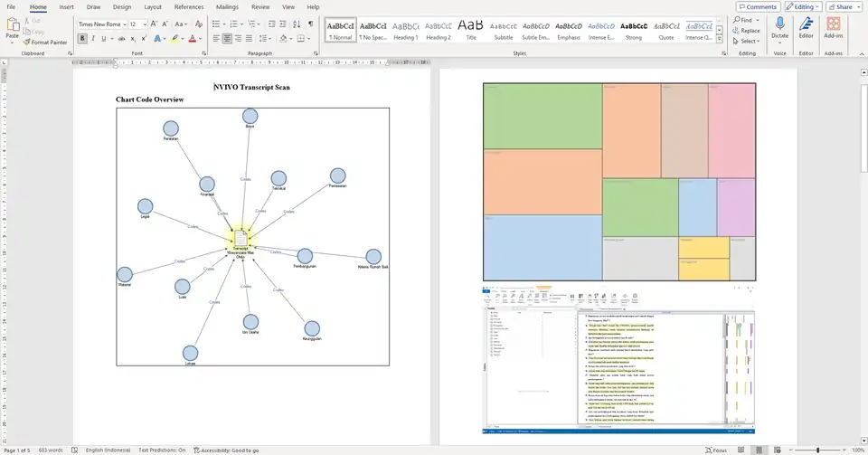The width and height of the screenshot is (868, 455).
Task: Apply Text Effects and Typography
Action: (157, 39)
